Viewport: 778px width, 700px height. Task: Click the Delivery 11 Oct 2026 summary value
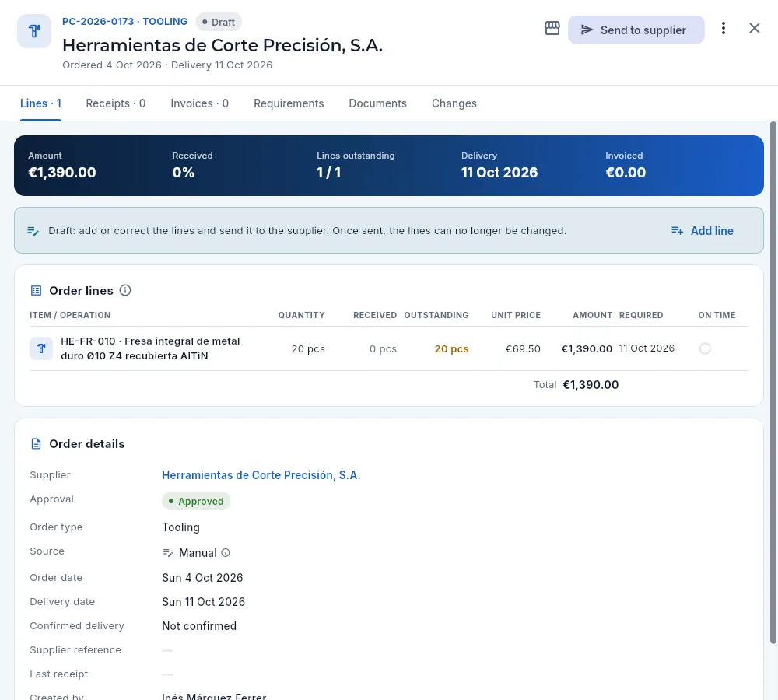coord(499,173)
